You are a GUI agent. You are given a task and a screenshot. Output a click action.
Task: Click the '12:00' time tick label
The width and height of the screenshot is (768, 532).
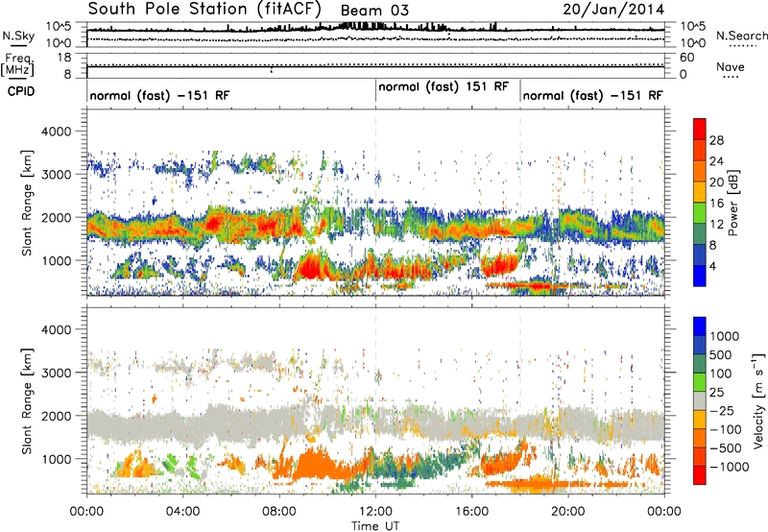375,512
